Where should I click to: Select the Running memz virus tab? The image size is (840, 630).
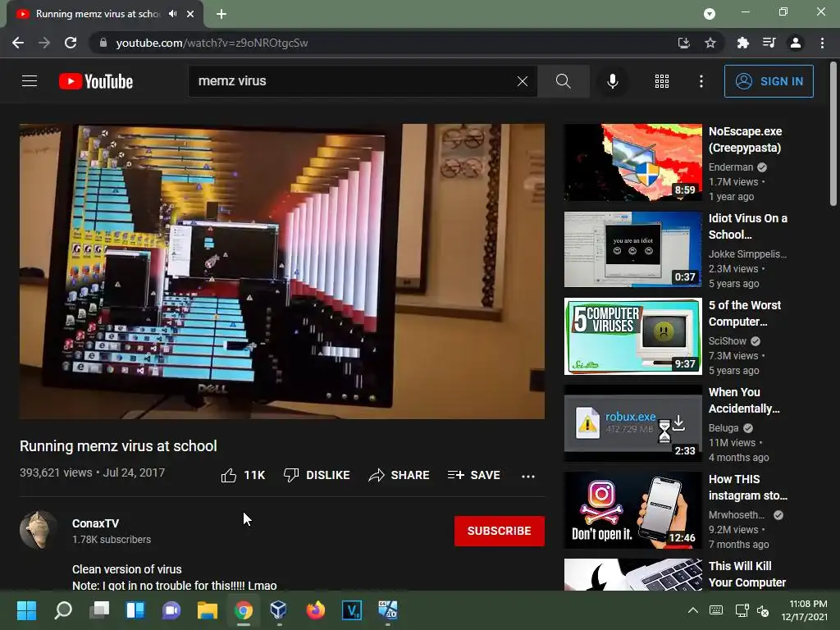pos(105,14)
